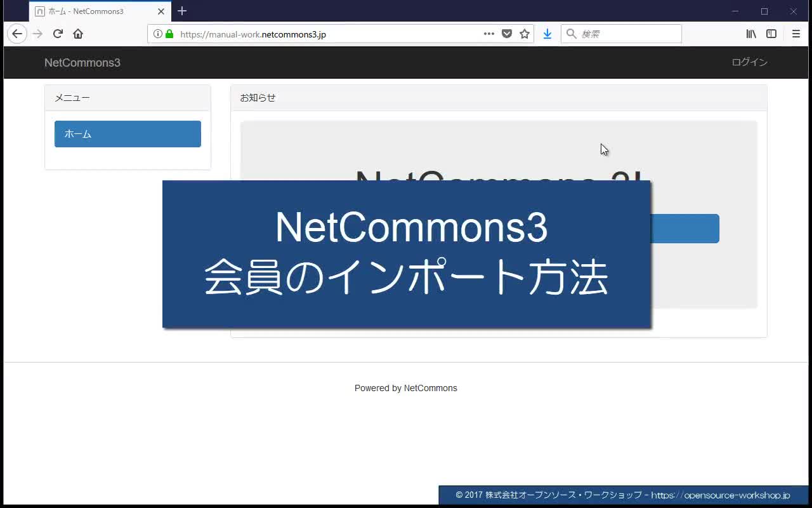The image size is (812, 508).
Task: Reload the current page
Action: (58, 34)
